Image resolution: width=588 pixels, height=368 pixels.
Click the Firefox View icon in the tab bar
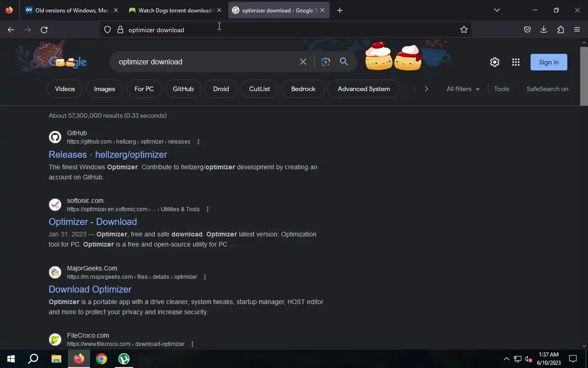click(x=9, y=10)
